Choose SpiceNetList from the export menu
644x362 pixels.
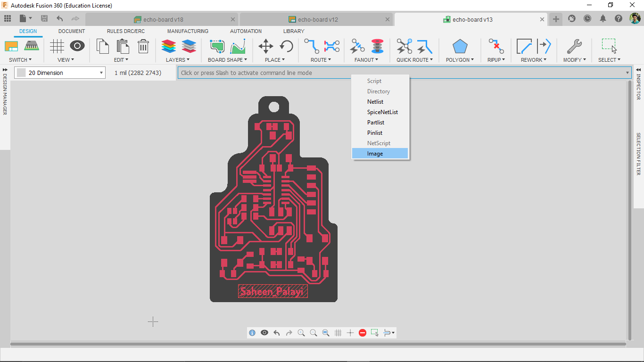(x=380, y=112)
